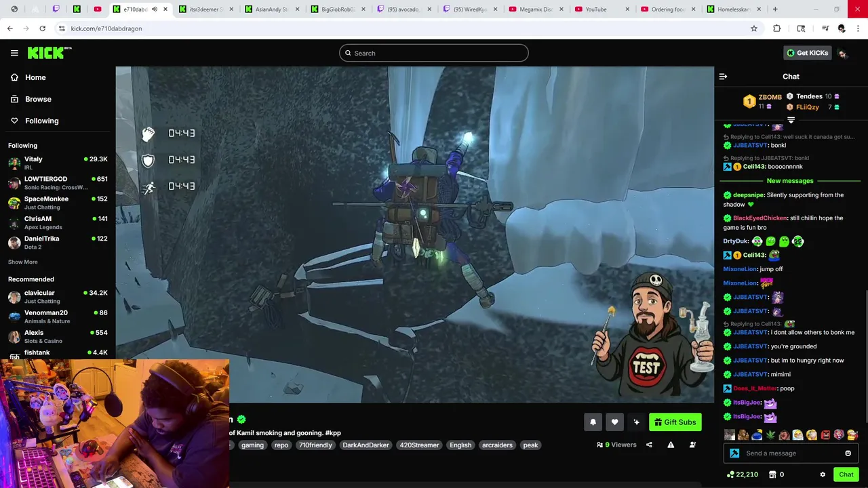Collapse the chat panel with arrow icon
This screenshot has width=868, height=488.
[723, 77]
